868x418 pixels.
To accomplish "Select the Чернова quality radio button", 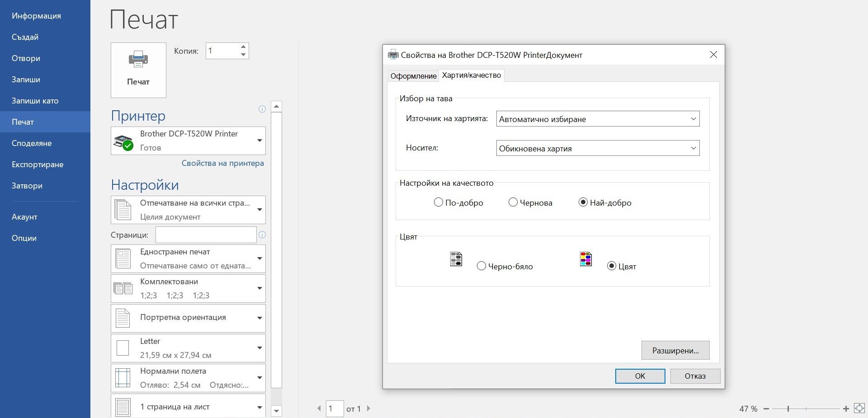I will point(513,202).
